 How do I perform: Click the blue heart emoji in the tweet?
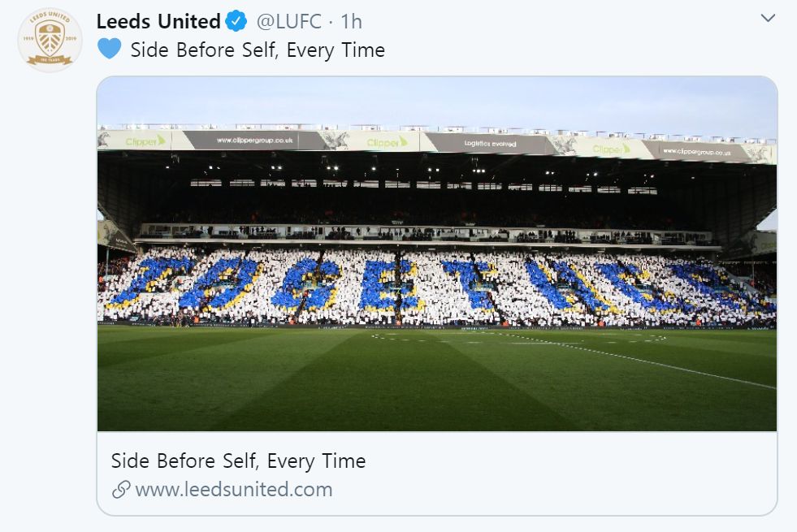pyautogui.click(x=109, y=50)
